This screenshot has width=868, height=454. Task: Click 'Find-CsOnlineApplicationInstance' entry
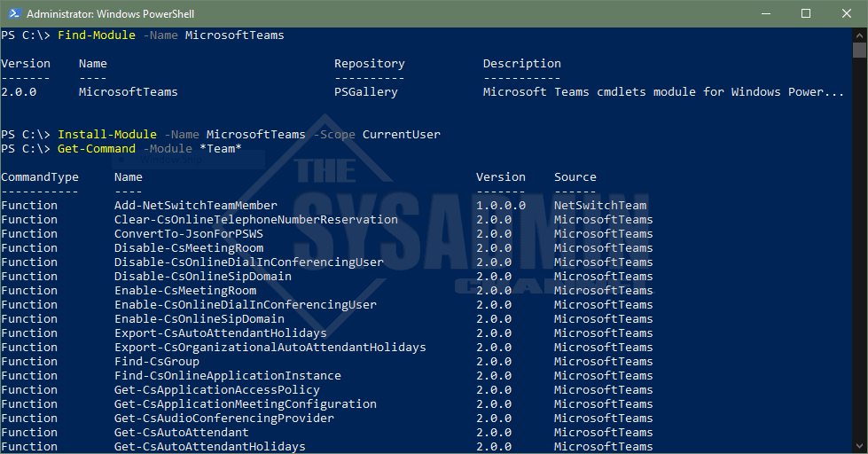[228, 376]
